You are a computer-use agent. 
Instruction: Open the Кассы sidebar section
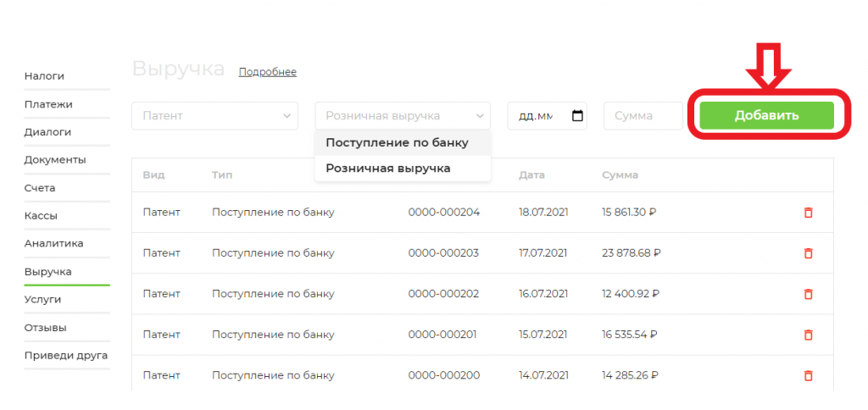coord(41,216)
